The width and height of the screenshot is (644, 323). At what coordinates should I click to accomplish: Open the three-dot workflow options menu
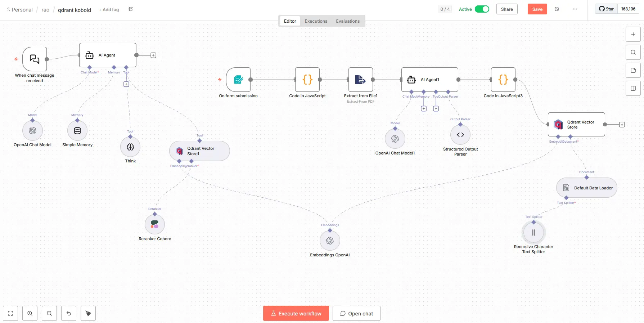coord(575,9)
